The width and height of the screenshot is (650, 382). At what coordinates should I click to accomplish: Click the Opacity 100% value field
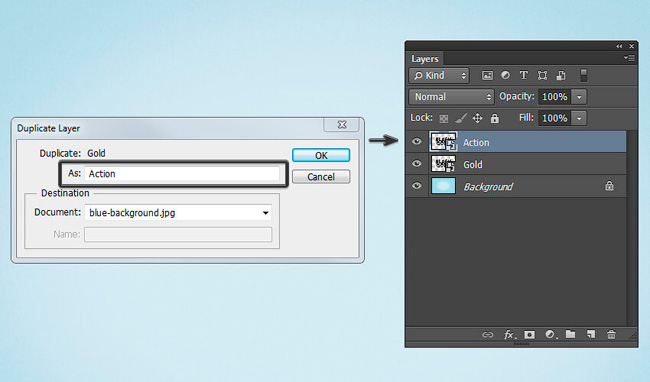pyautogui.click(x=554, y=97)
